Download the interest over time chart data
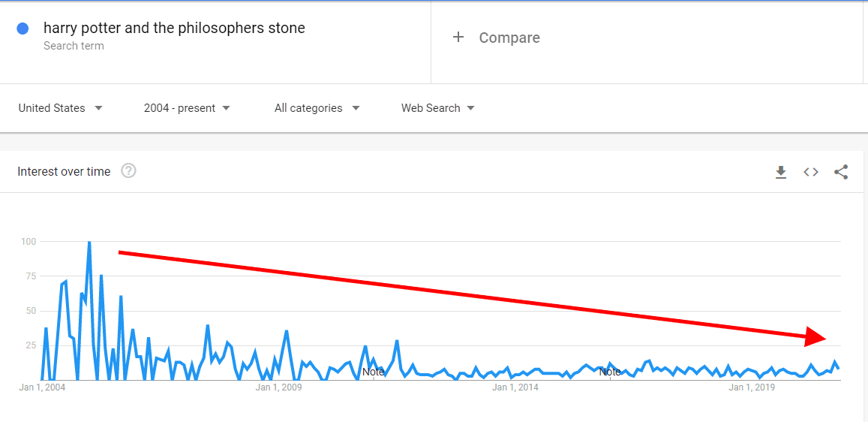The width and height of the screenshot is (868, 422). (781, 172)
